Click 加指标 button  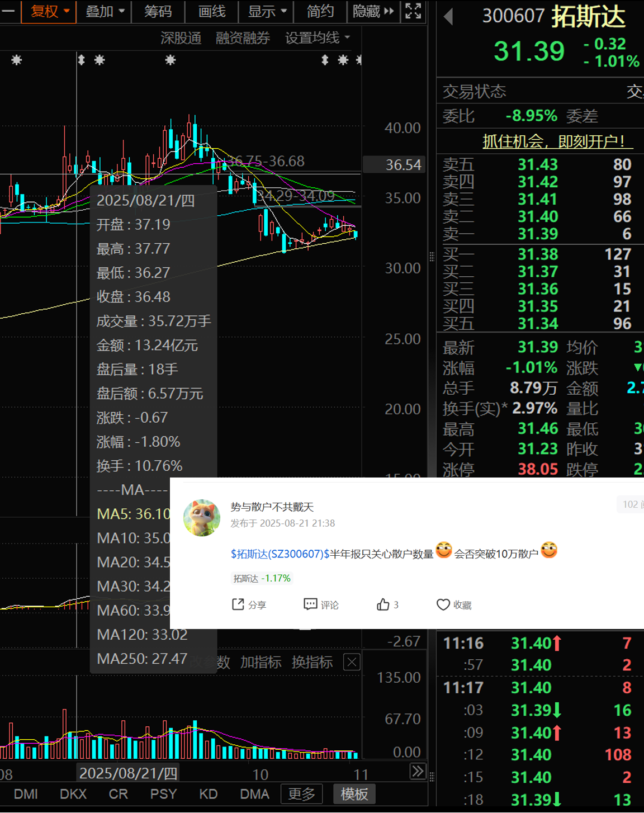pos(261,662)
